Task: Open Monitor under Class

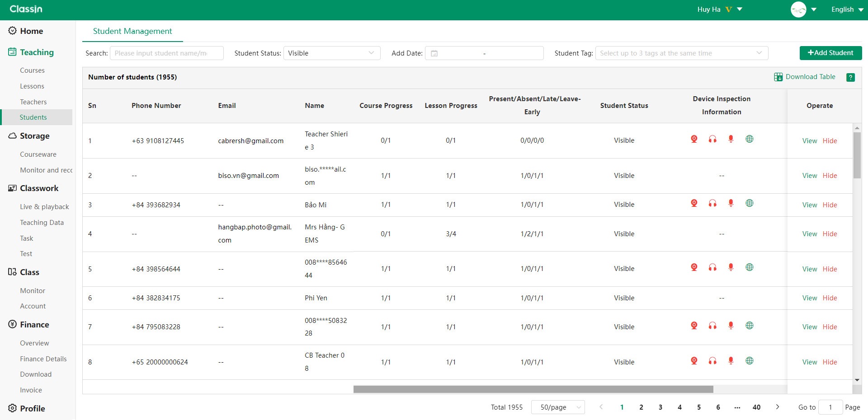Action: point(33,291)
